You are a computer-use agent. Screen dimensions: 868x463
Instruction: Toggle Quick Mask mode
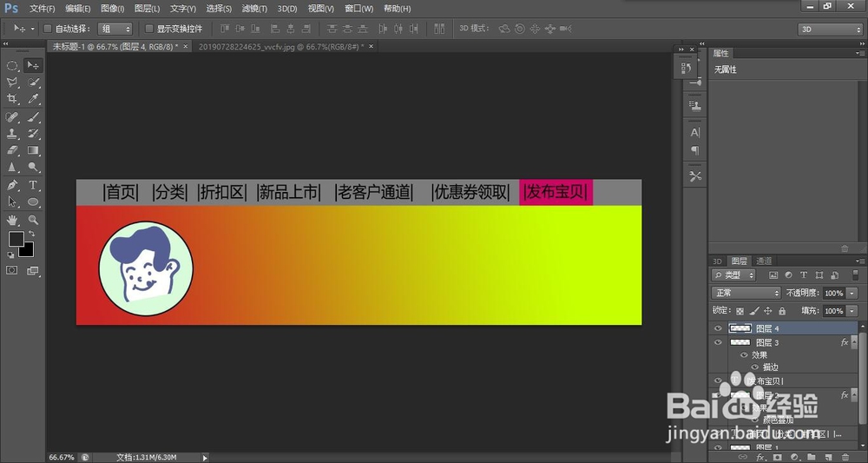[x=11, y=270]
